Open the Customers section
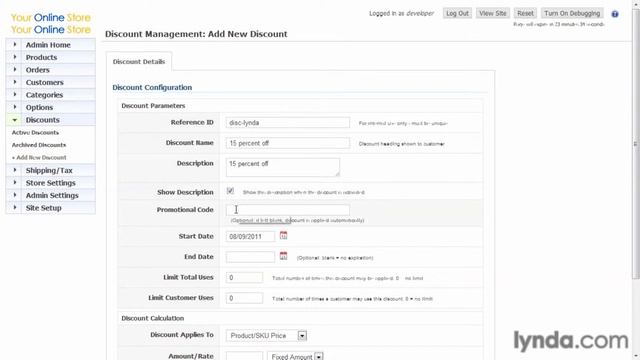Viewport: 640px width, 360px height. (44, 82)
